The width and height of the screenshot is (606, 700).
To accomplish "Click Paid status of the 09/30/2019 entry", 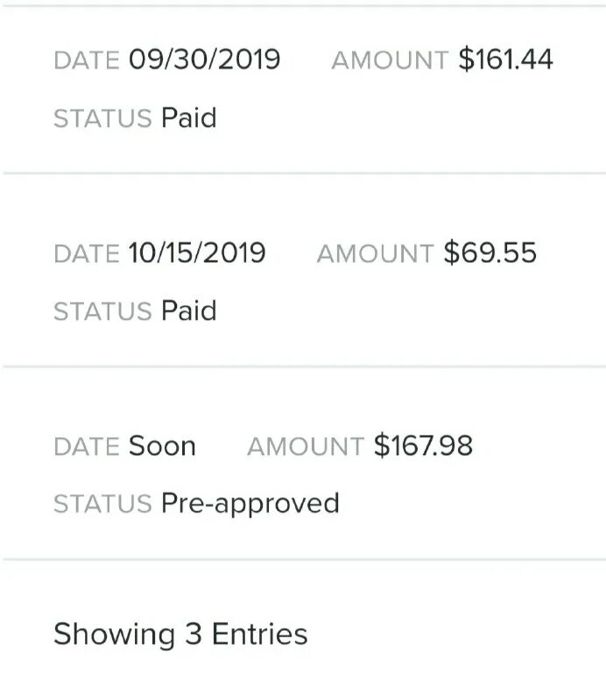I will 188,117.
